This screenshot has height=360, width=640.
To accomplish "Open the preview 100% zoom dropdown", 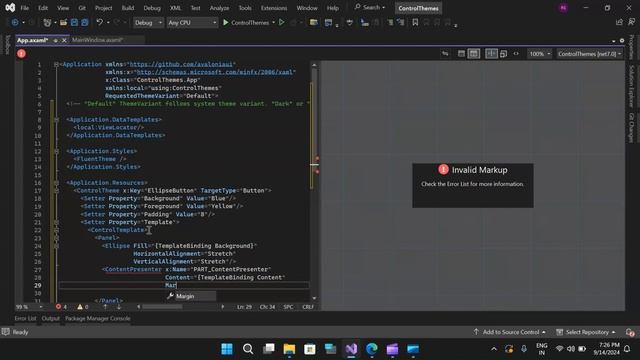I will (x=539, y=54).
